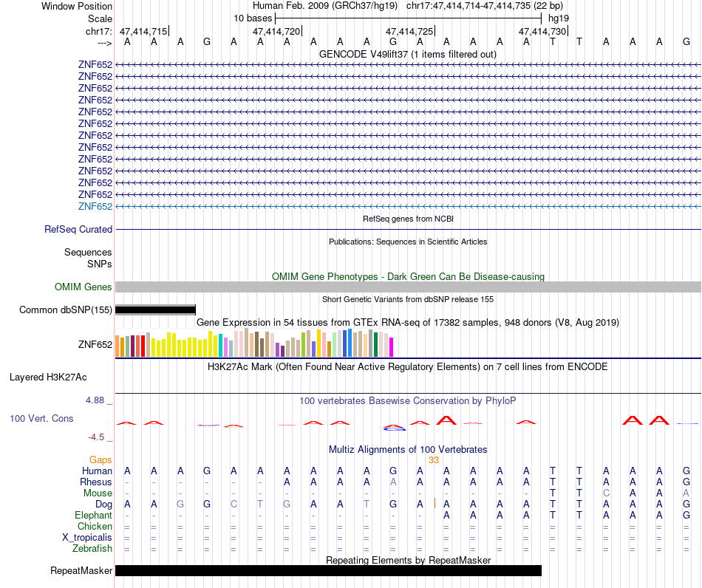Click the Human alignment row label

click(97, 471)
